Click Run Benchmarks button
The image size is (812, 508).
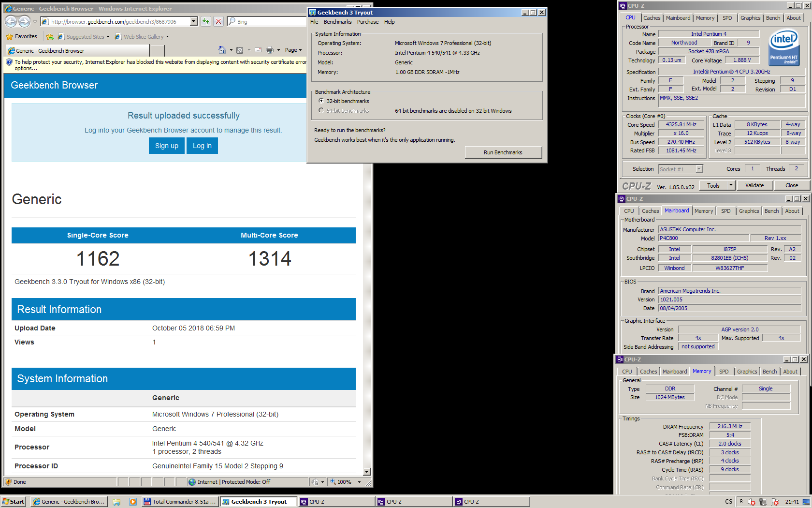pos(503,152)
